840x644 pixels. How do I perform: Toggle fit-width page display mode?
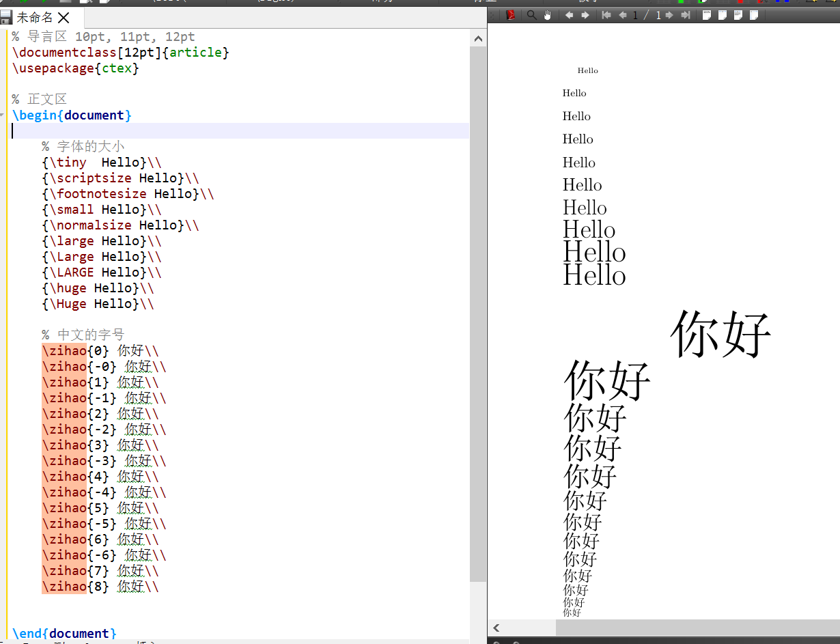(723, 15)
